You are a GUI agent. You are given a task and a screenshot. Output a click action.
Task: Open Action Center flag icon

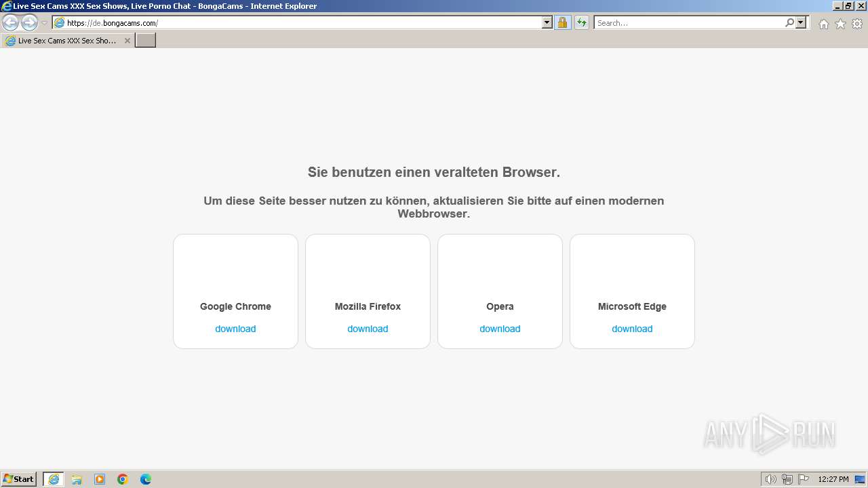pos(804,479)
